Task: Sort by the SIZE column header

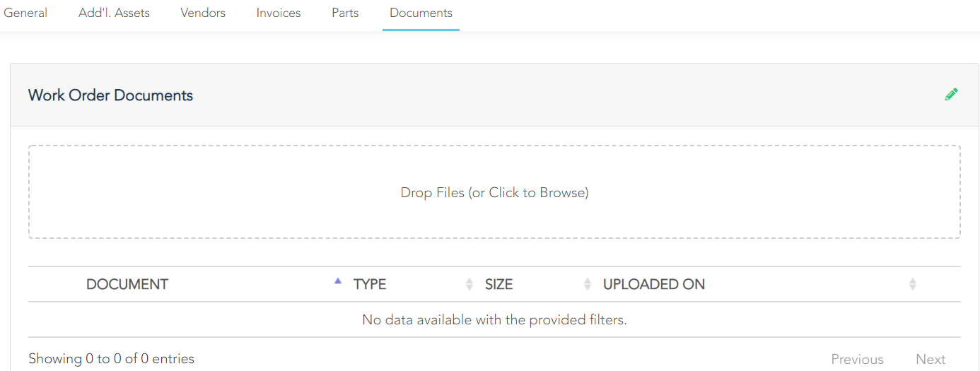Action: 498,284
